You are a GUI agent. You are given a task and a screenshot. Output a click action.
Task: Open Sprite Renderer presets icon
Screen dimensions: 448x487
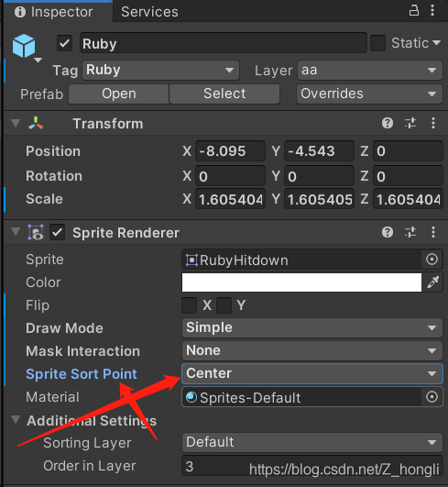click(x=410, y=232)
